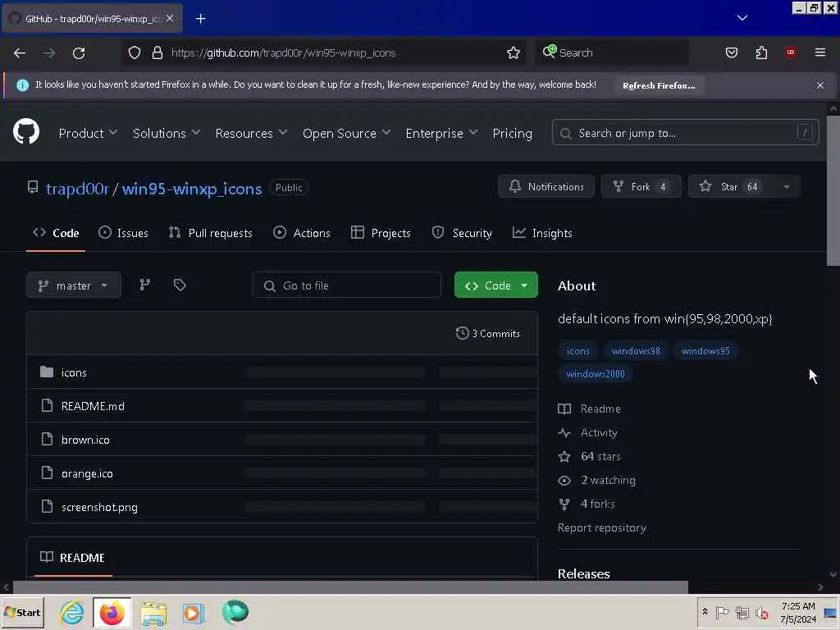Select the windows2000 topic tag
Viewport: 840px width, 630px height.
click(x=596, y=374)
